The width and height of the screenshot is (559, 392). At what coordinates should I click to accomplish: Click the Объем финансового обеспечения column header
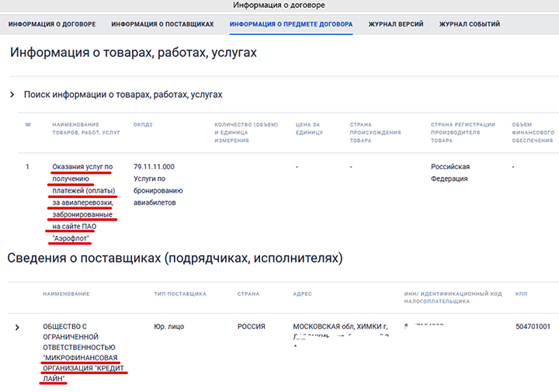point(533,132)
